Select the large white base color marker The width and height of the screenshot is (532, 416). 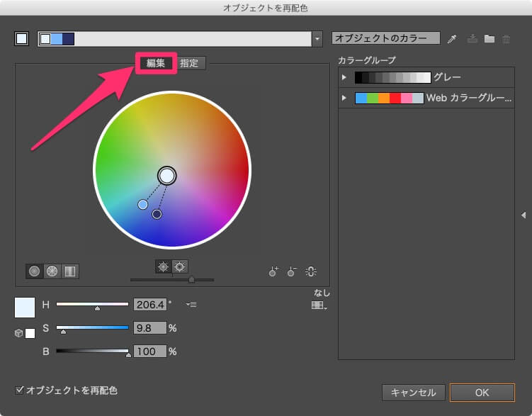point(167,176)
